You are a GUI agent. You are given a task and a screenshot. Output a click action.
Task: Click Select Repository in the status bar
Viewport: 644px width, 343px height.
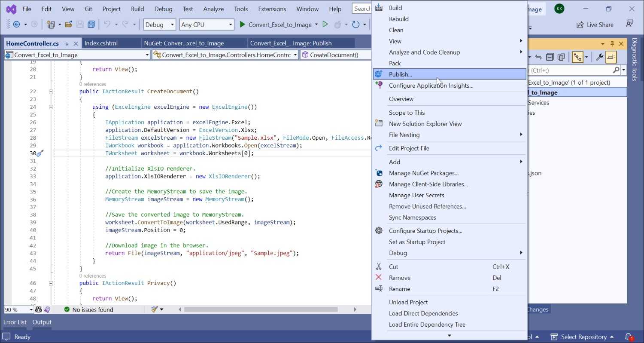tap(583, 337)
